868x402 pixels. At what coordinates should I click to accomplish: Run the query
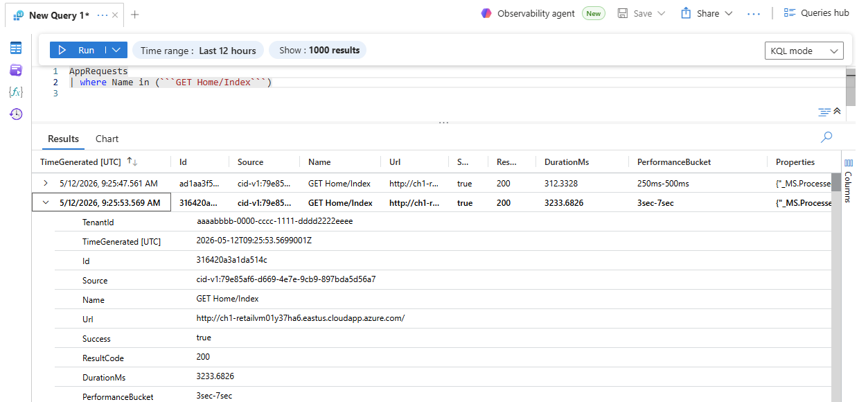77,50
